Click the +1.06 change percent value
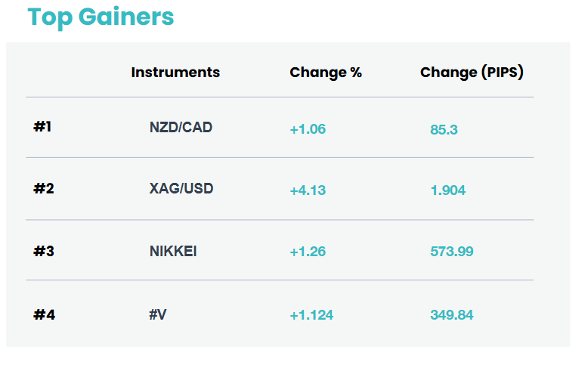 308,129
